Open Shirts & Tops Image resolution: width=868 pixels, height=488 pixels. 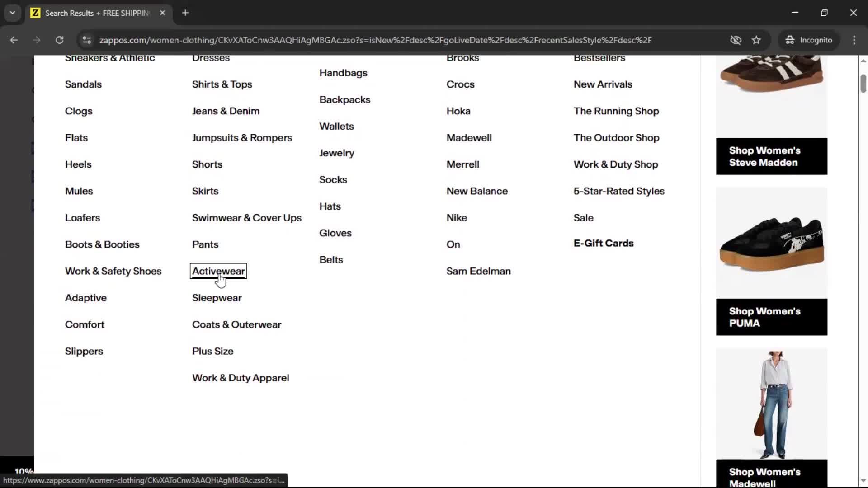[222, 84]
